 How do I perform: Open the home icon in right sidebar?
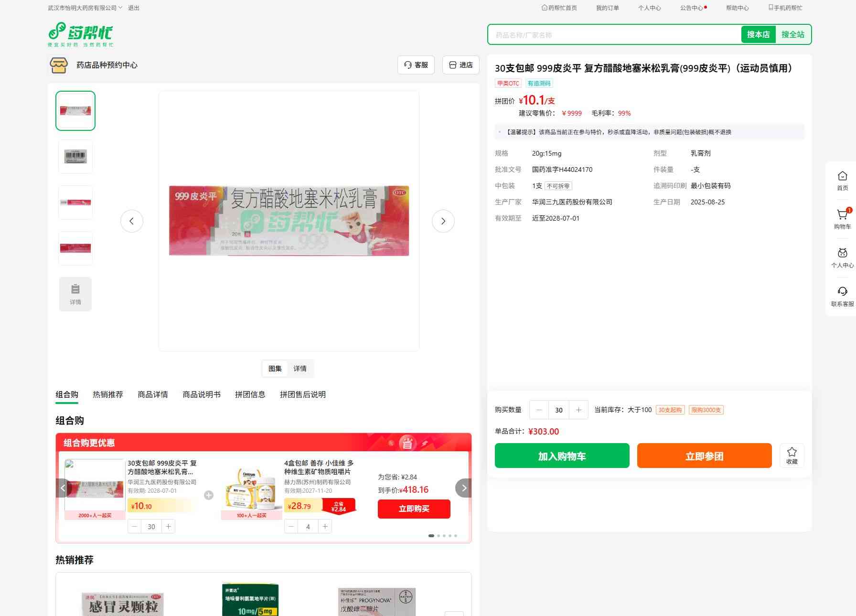(x=842, y=177)
